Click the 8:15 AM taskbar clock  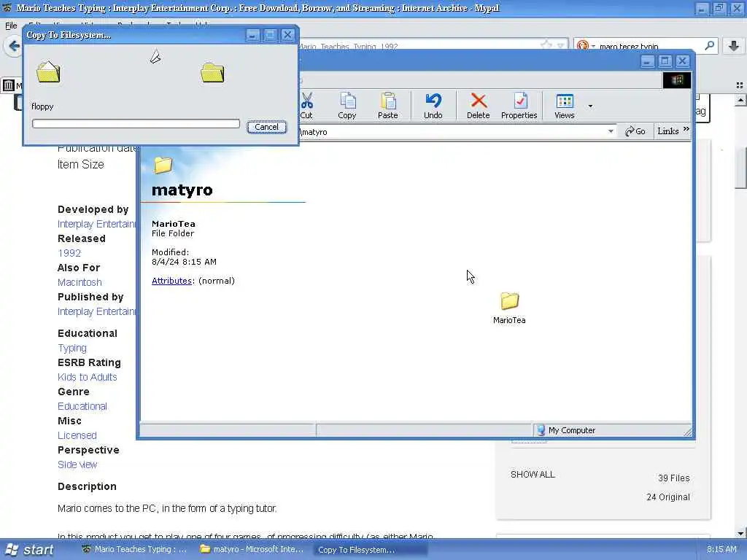721,549
